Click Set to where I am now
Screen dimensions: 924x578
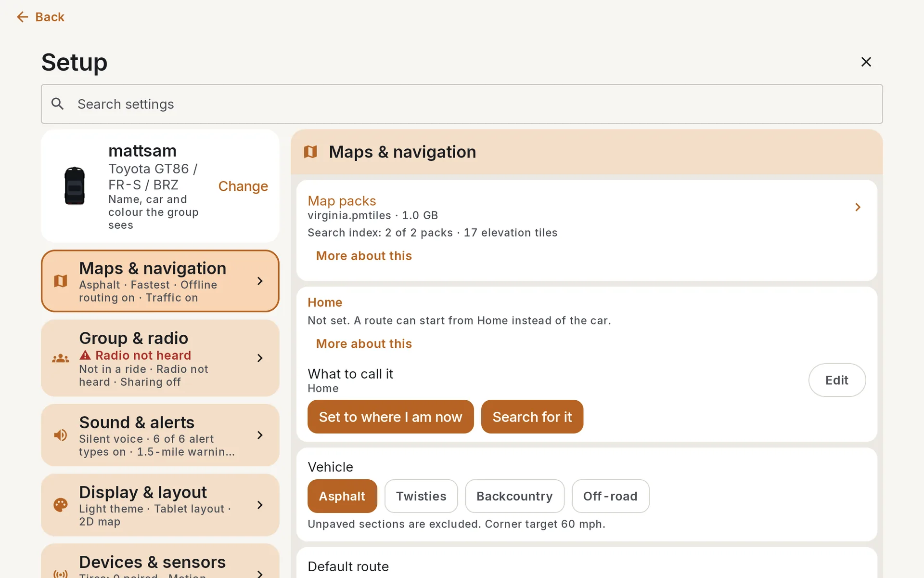(x=390, y=417)
